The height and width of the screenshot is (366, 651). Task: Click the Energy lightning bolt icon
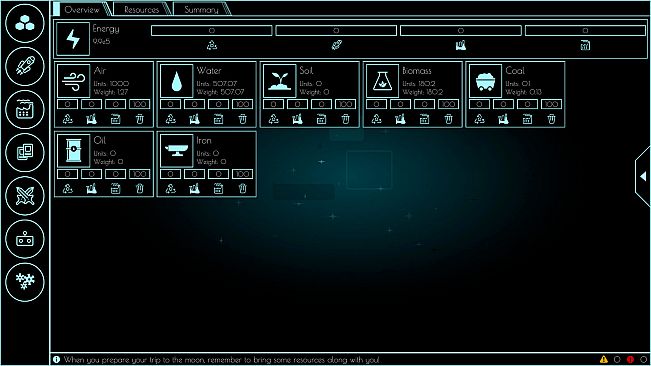pos(73,39)
